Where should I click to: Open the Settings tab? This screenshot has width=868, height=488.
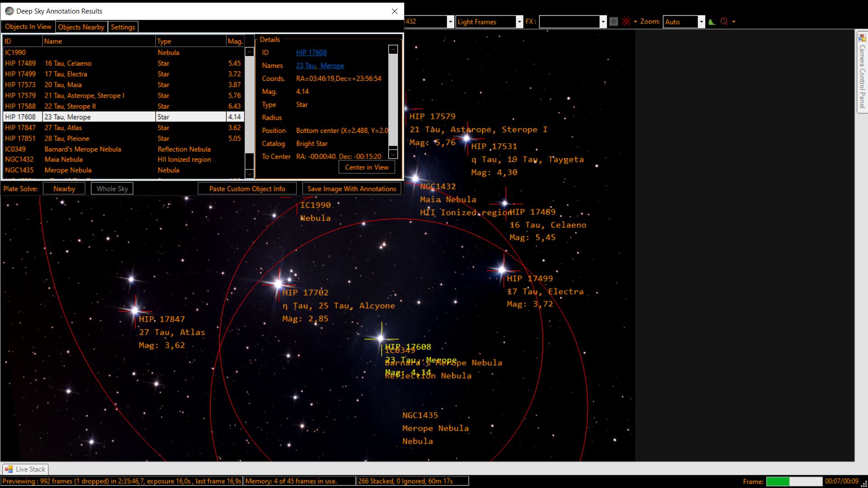123,27
